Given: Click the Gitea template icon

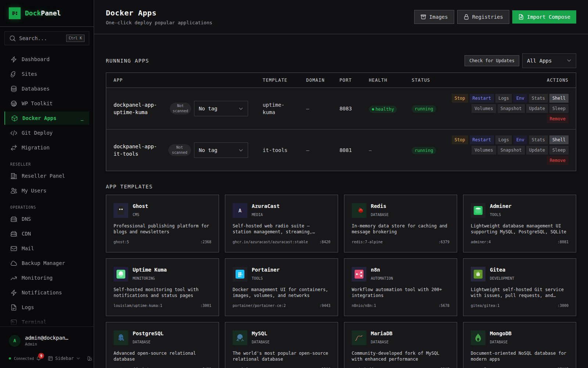Looking at the screenshot, I should [478, 274].
